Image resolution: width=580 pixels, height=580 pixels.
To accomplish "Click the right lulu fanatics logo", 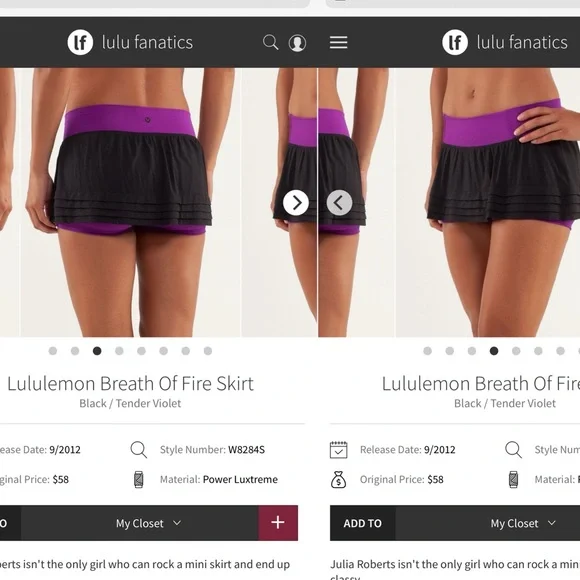I will tap(505, 42).
